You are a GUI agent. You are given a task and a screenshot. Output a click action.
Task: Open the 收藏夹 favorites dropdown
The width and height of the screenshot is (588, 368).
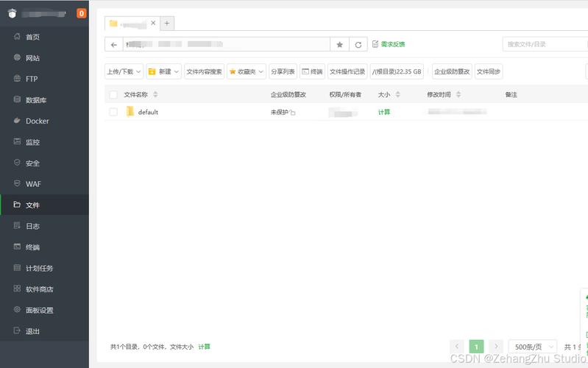pos(247,71)
